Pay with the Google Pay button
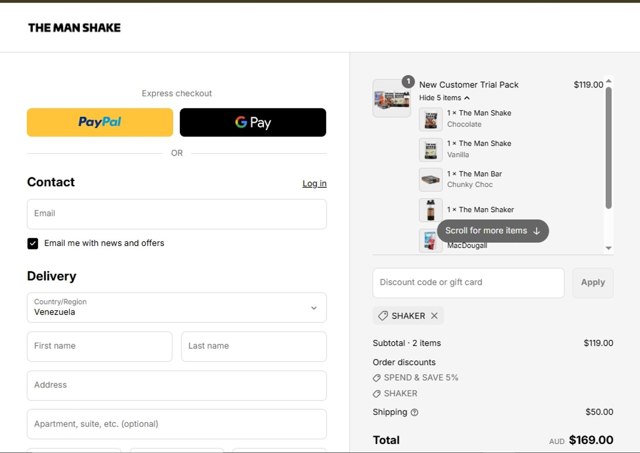 point(253,122)
